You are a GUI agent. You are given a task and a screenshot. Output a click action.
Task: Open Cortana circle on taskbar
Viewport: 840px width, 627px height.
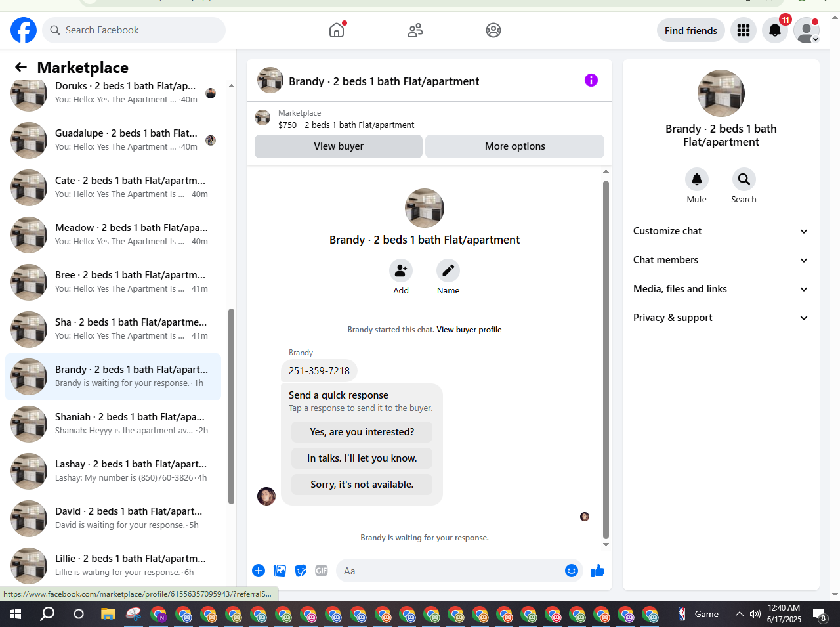[x=79, y=615]
